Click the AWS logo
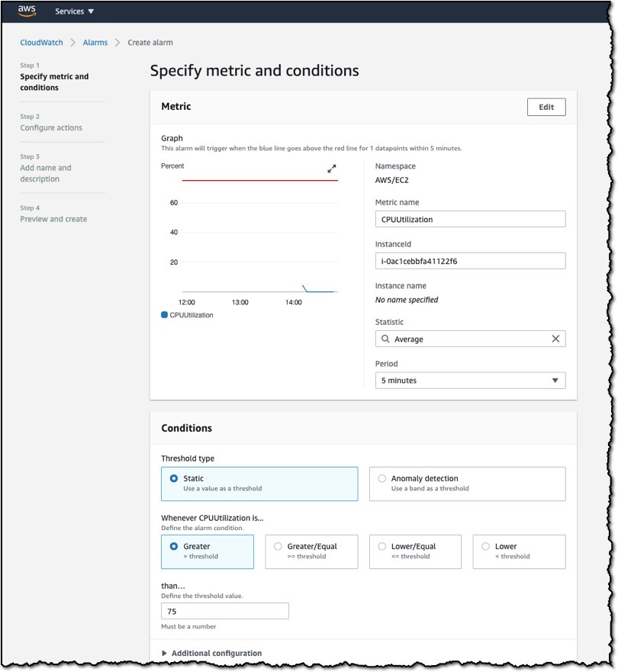The width and height of the screenshot is (618, 672). click(x=27, y=11)
